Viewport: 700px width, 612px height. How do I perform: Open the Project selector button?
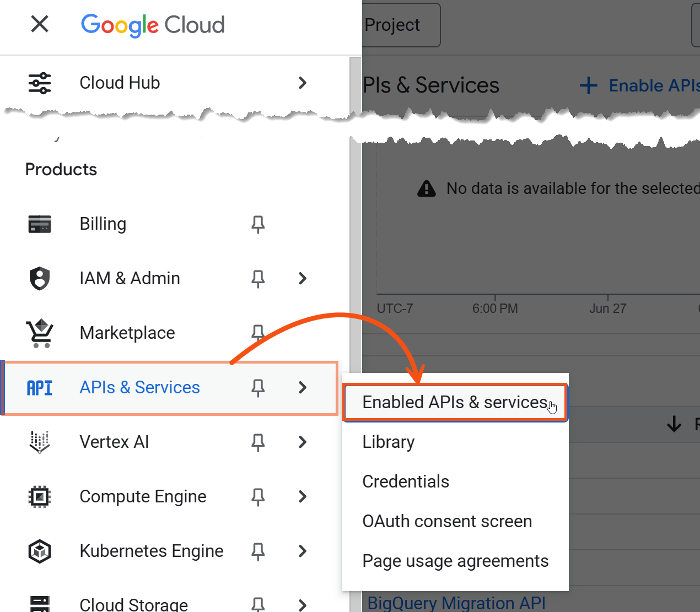[x=401, y=25]
